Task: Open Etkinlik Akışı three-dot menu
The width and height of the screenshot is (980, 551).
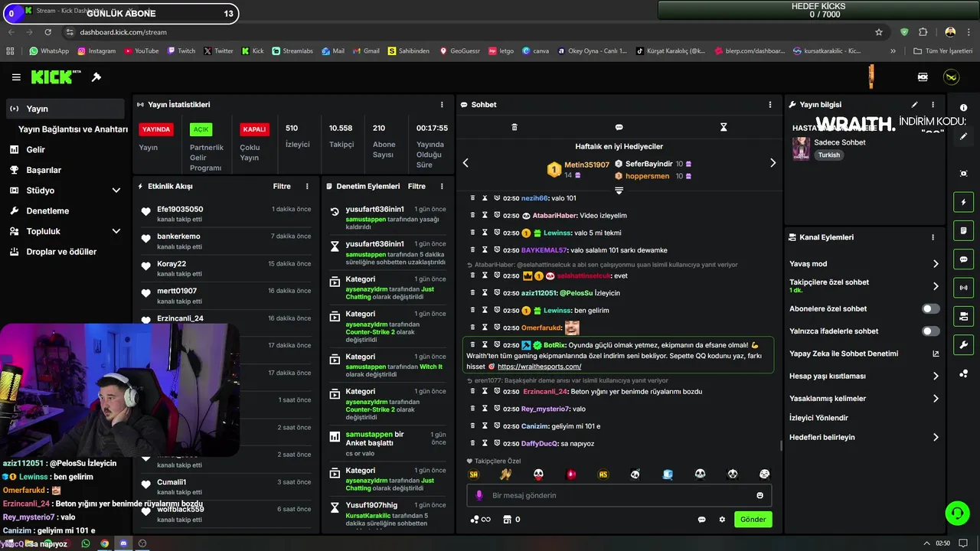Action: click(x=307, y=187)
